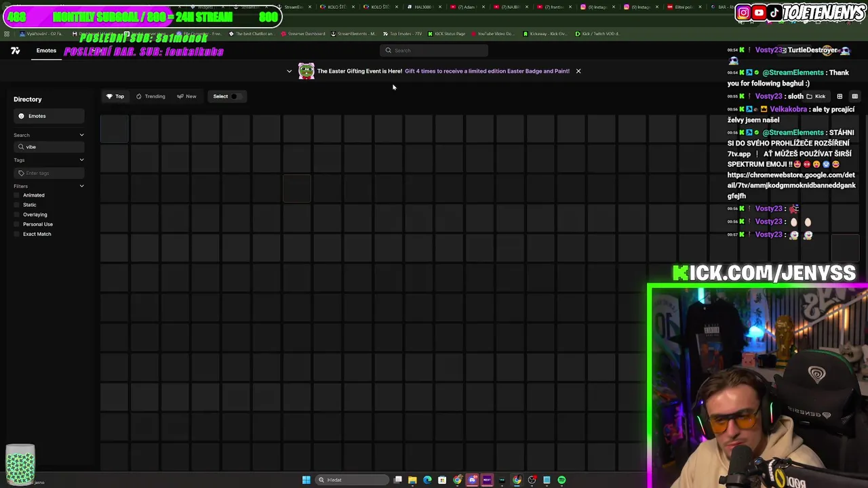Collapse the Easter Gifting banner chevron

point(289,71)
